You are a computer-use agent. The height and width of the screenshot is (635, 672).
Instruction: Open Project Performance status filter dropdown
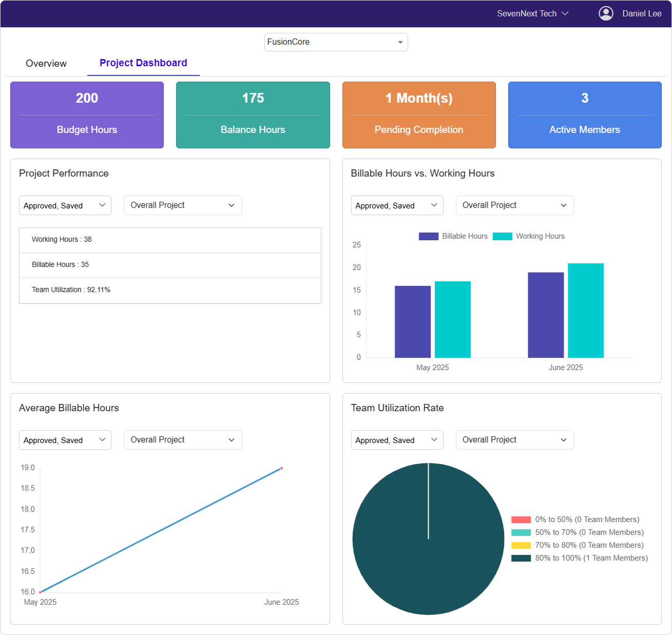click(65, 205)
